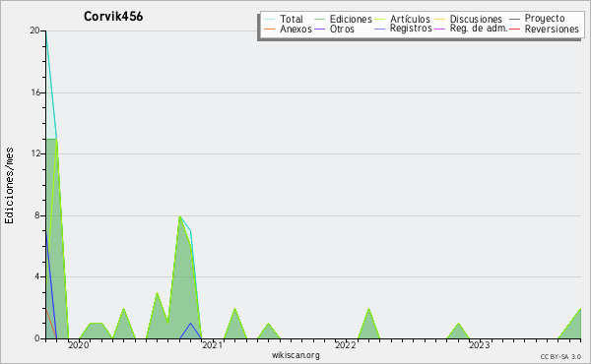
Task: Click the 2023 x-axis label
Action: tap(480, 345)
